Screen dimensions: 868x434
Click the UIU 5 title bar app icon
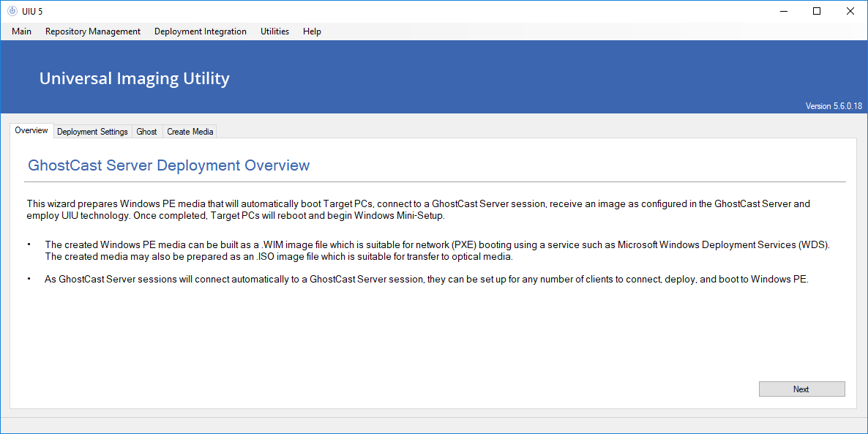point(12,11)
